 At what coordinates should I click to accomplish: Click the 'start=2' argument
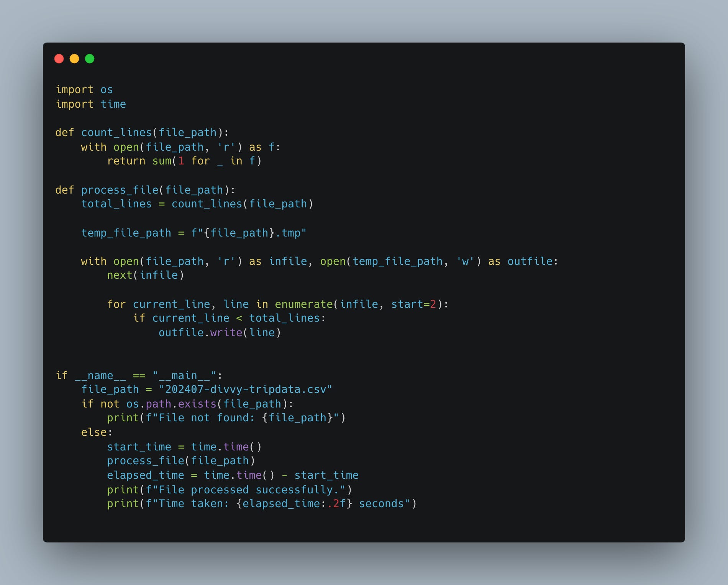pos(413,304)
